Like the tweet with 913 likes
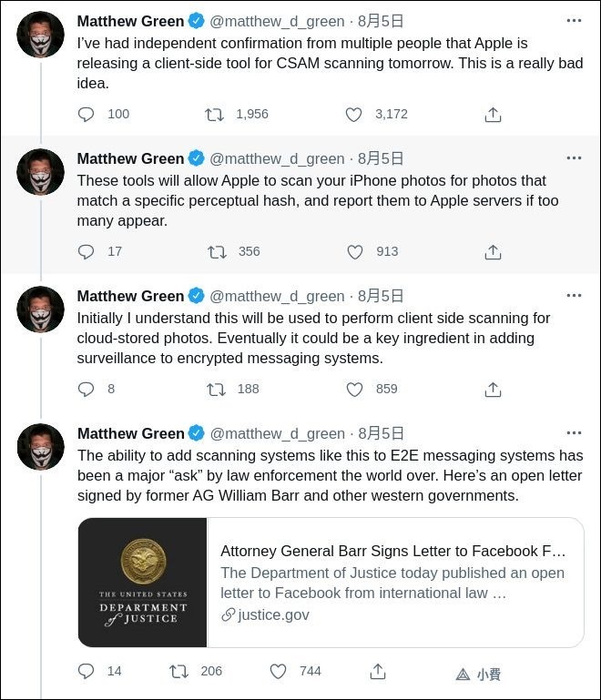This screenshot has height=700, width=601. 355,252
